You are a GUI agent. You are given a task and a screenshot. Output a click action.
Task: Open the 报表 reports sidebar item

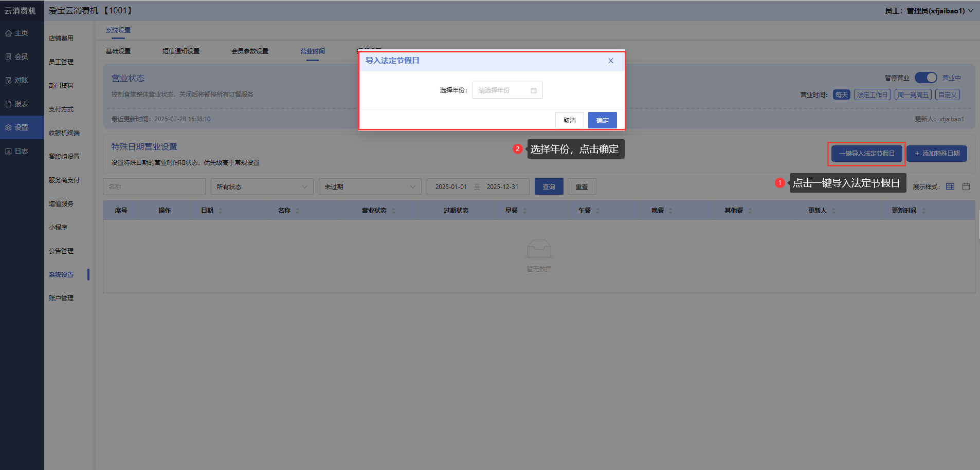17,104
